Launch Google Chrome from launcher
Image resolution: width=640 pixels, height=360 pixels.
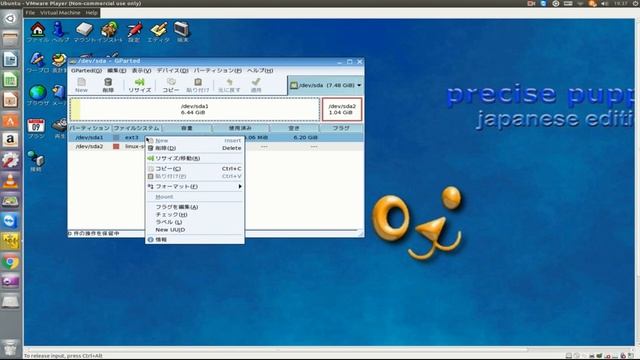(10, 262)
